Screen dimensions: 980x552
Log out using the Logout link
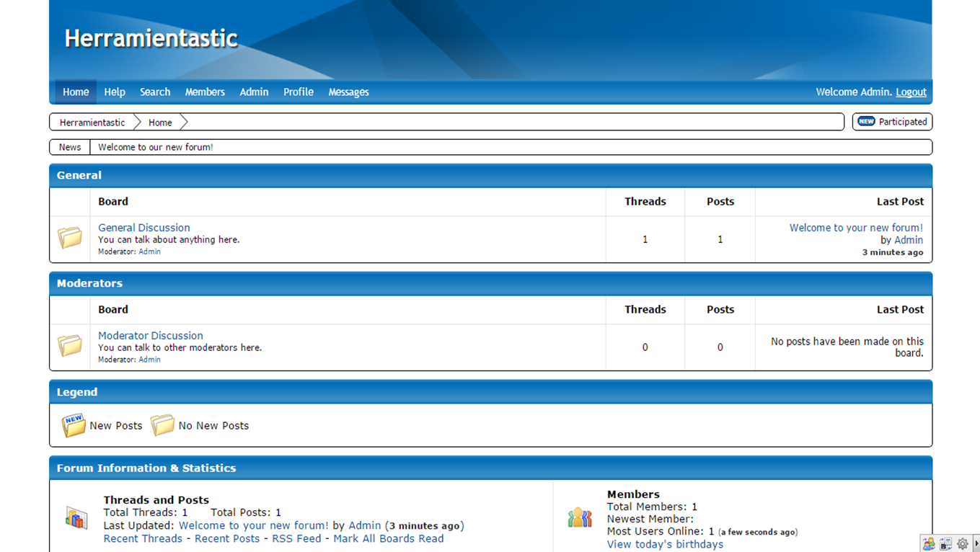tap(911, 92)
